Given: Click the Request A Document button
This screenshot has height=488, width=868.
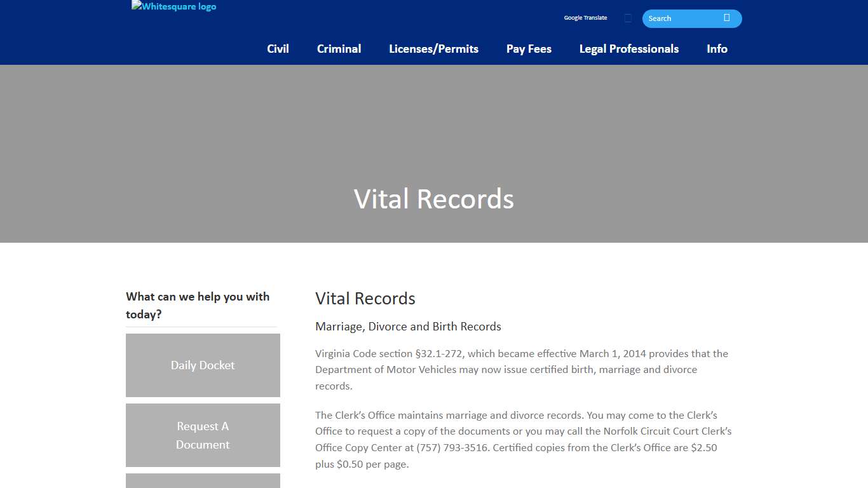Looking at the screenshot, I should point(202,435).
